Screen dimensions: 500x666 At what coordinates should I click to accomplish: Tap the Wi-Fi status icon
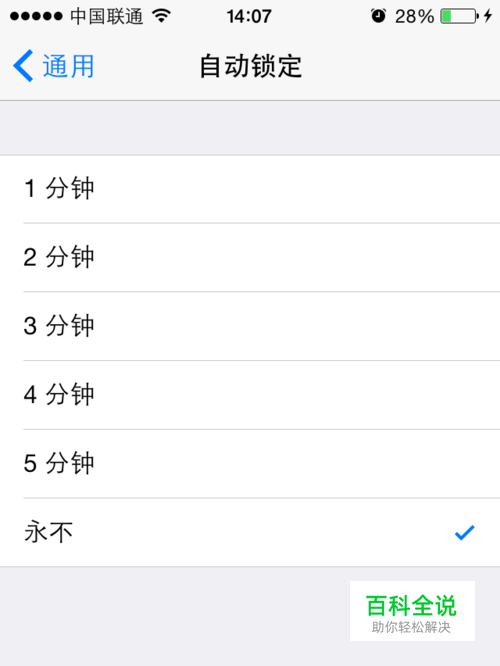pos(161,16)
